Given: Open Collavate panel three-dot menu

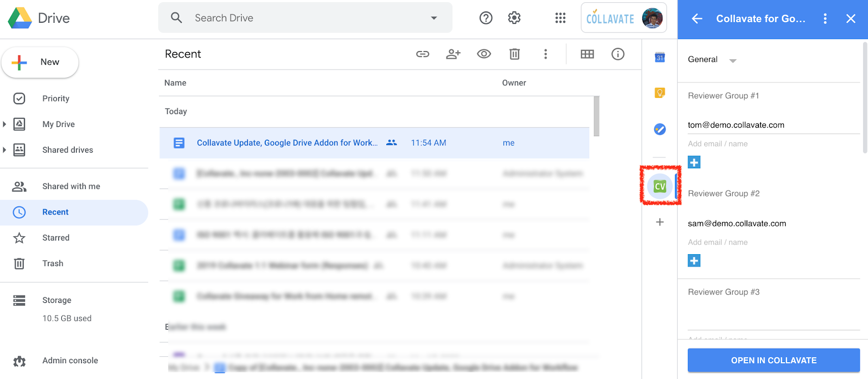Looking at the screenshot, I should click(825, 18).
